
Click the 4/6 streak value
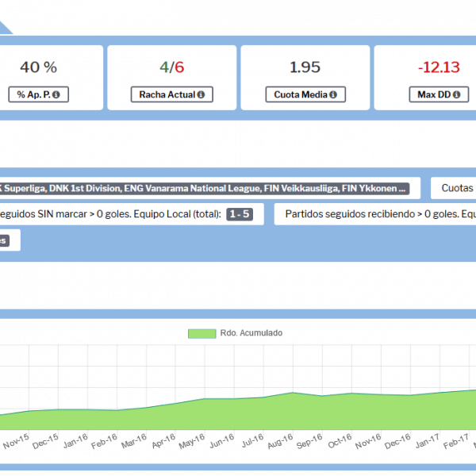[172, 67]
